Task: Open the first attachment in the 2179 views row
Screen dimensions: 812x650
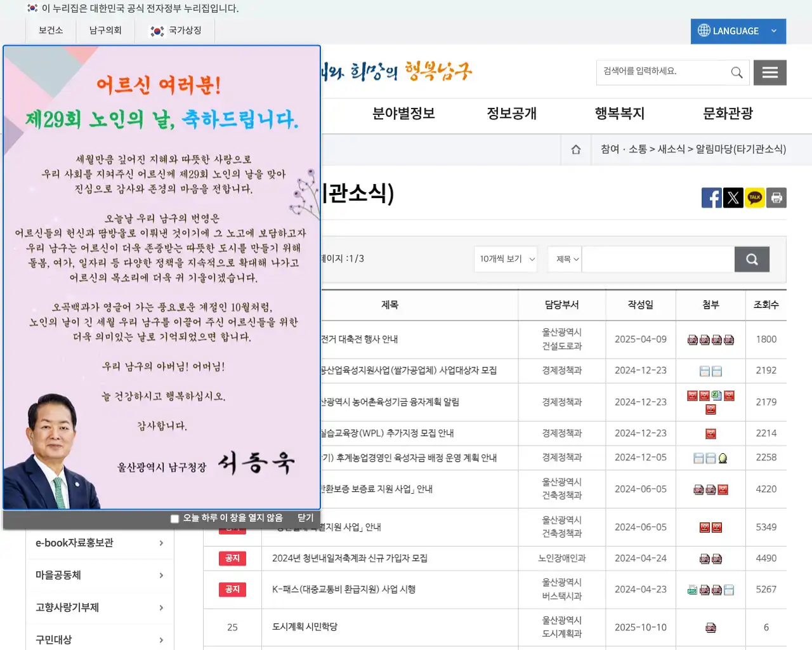Action: point(692,395)
